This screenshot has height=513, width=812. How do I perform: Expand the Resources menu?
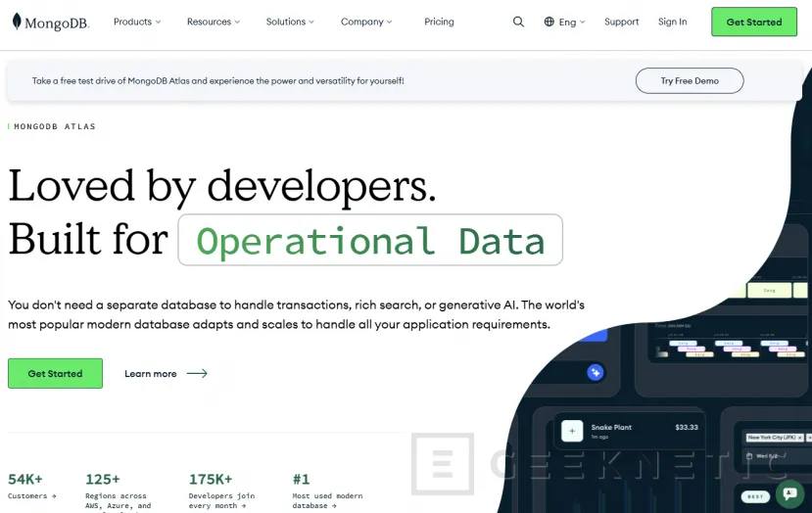(214, 22)
